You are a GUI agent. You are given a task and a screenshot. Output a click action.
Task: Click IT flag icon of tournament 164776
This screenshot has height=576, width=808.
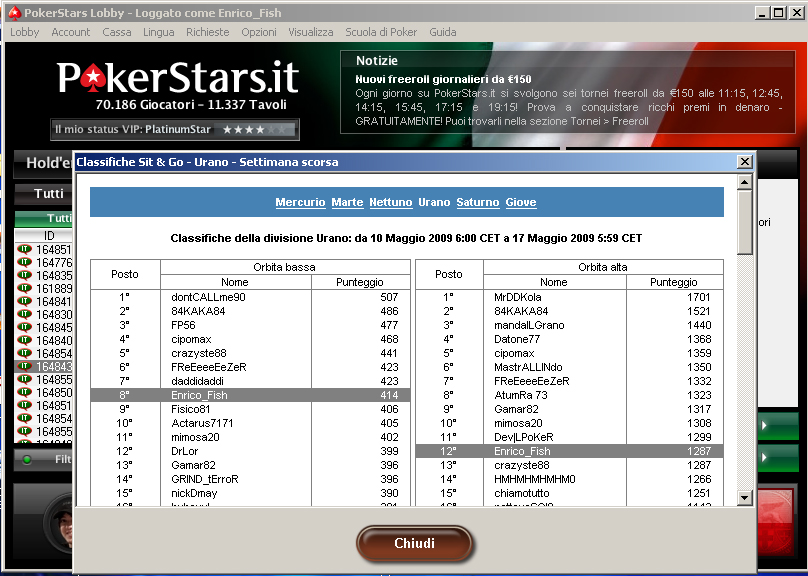tap(24, 262)
